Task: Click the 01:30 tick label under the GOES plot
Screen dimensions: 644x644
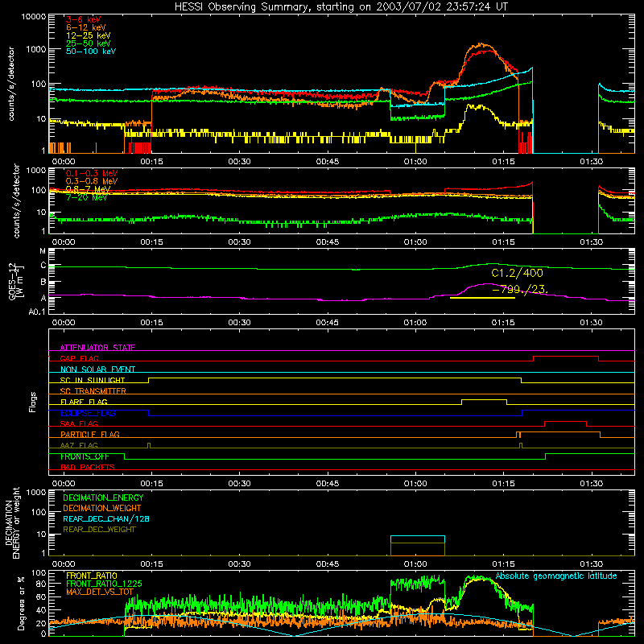Action: (x=591, y=323)
